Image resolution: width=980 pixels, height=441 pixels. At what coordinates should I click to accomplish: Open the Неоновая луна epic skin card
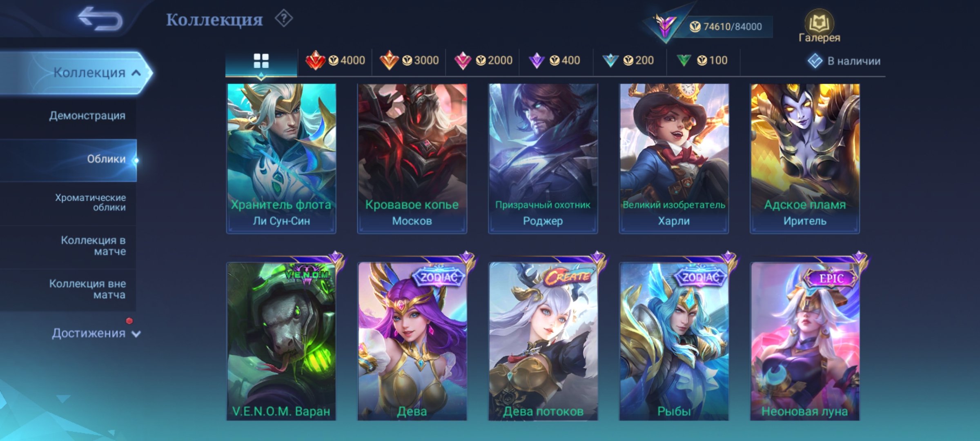point(805,341)
